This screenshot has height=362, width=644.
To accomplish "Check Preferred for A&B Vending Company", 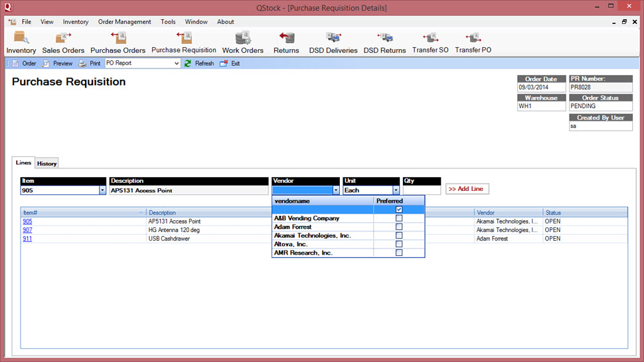I will (x=399, y=218).
